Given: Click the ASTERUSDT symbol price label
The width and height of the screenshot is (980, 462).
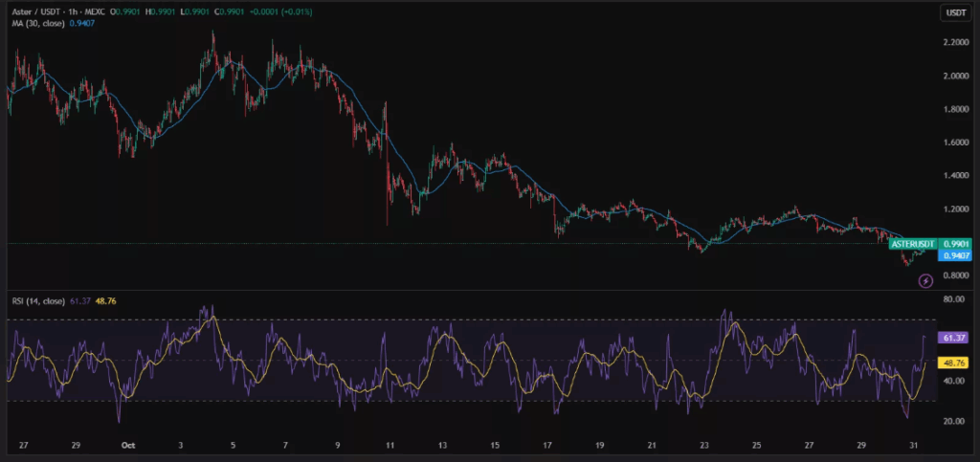Looking at the screenshot, I should click(913, 244).
